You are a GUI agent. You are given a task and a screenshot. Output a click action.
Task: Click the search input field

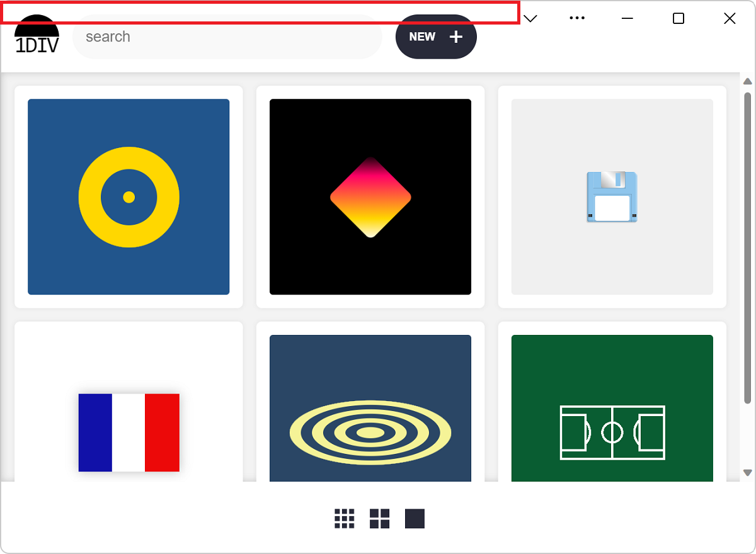(227, 37)
